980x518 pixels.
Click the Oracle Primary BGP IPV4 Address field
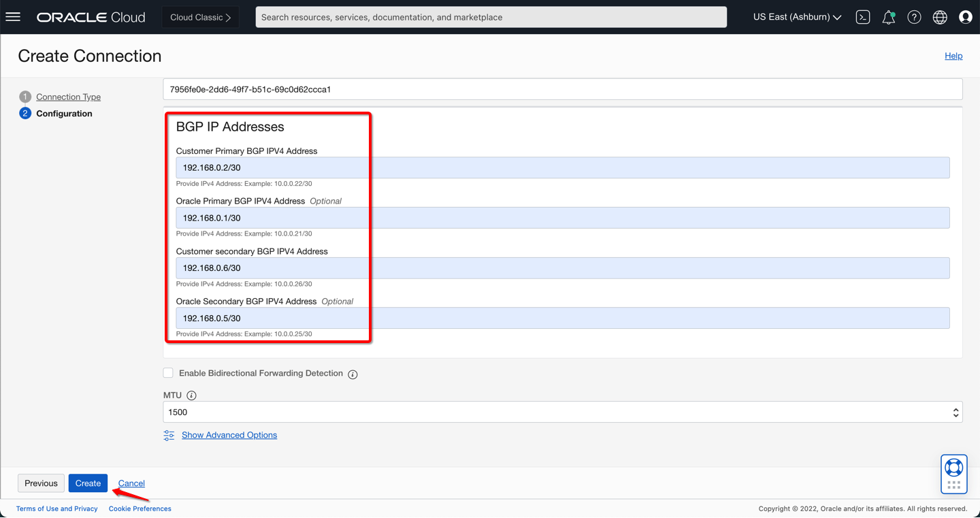[x=563, y=218]
